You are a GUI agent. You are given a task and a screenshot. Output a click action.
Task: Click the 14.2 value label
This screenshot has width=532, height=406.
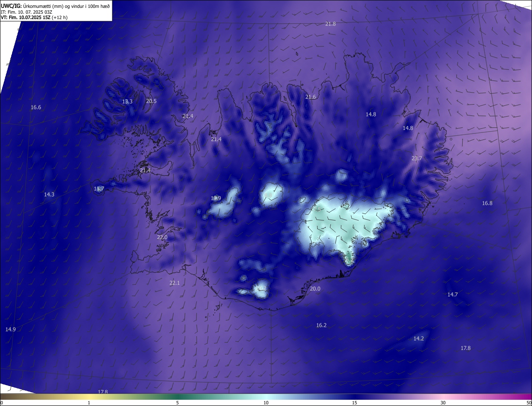point(419,339)
